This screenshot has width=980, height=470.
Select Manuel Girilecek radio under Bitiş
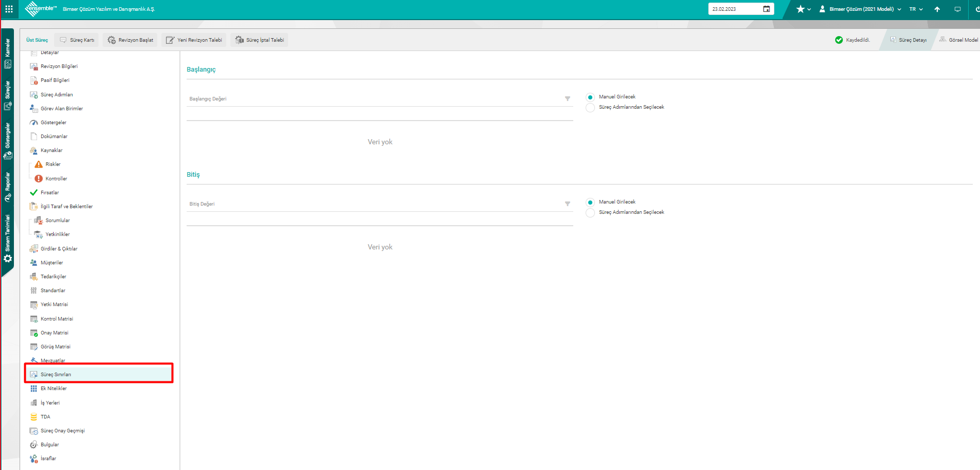(590, 203)
